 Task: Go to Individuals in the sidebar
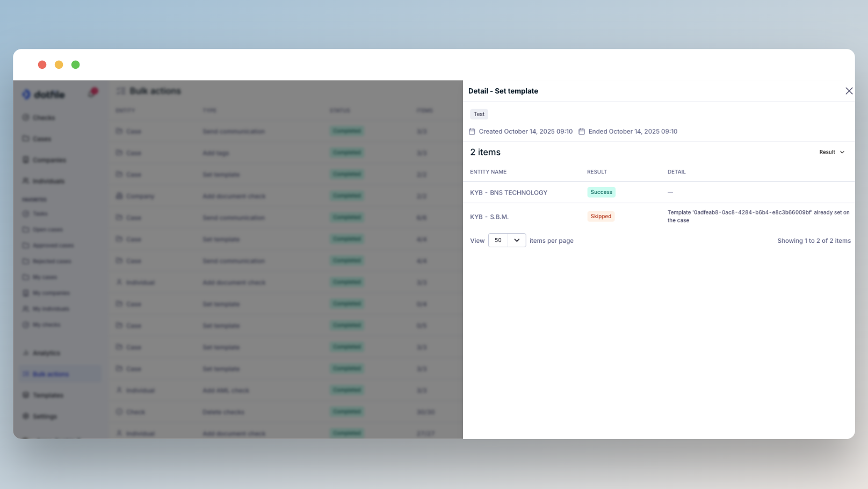coord(43,181)
